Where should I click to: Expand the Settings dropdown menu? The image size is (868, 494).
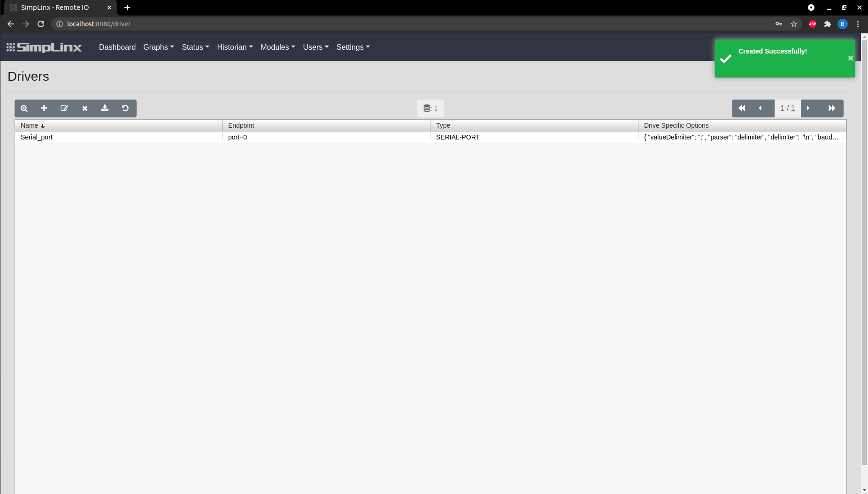tap(353, 47)
